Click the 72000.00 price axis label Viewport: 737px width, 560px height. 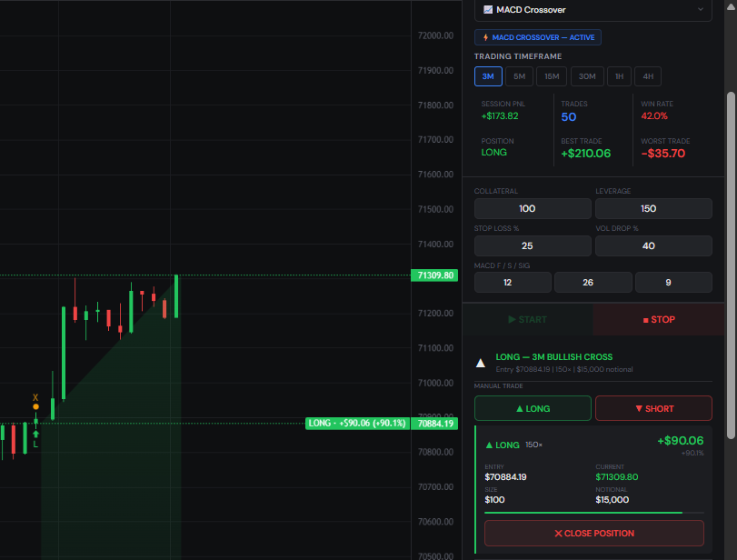435,35
